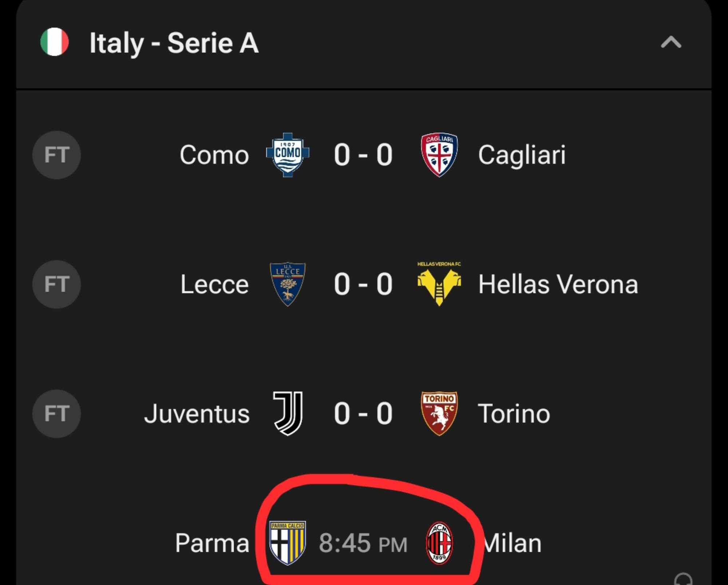Viewport: 728px width, 585px height.
Task: Click the Como club crest
Action: (288, 155)
